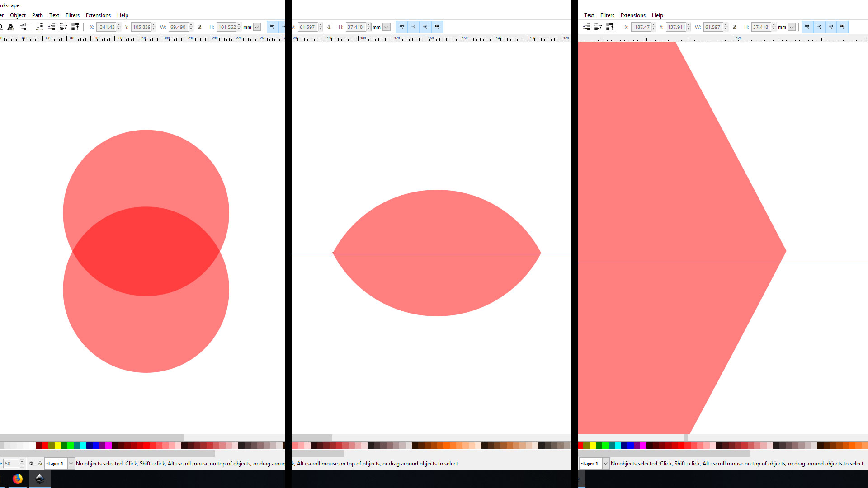
Task: Open the Extensions menu
Action: point(97,15)
